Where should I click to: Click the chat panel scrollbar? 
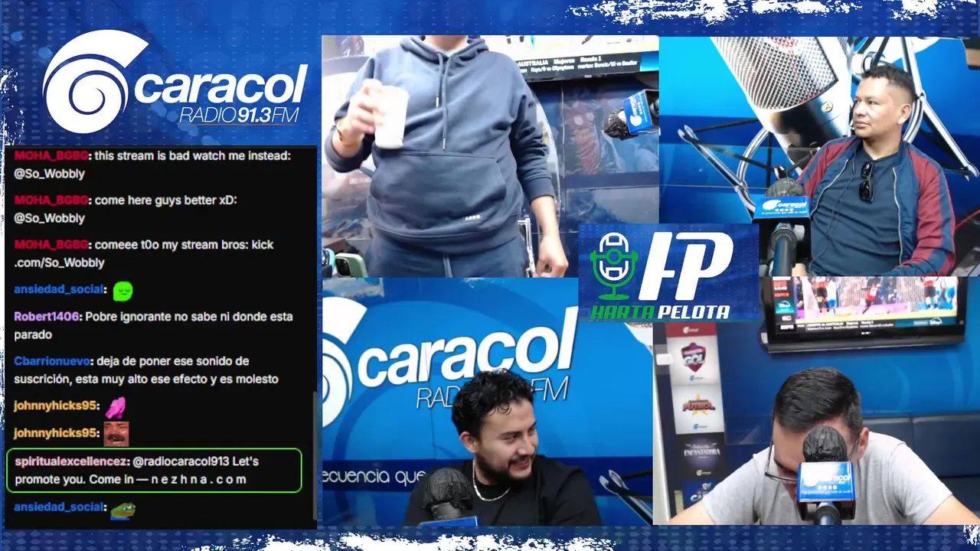pos(313,456)
